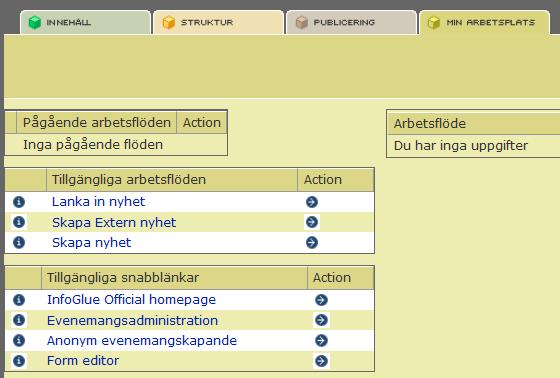Show info for Anonym evenemangskapande shortcut
The height and width of the screenshot is (378, 560).
(x=19, y=340)
